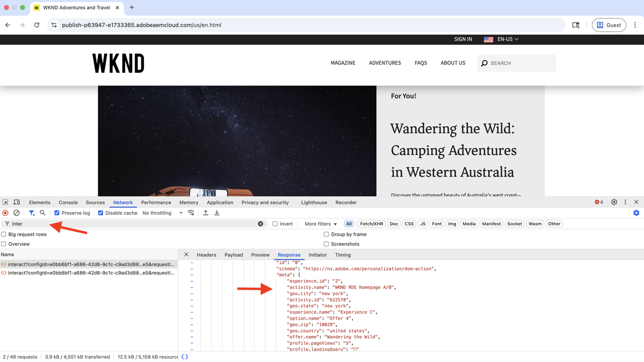
Task: Open network conditions wifi icon
Action: pos(191,213)
